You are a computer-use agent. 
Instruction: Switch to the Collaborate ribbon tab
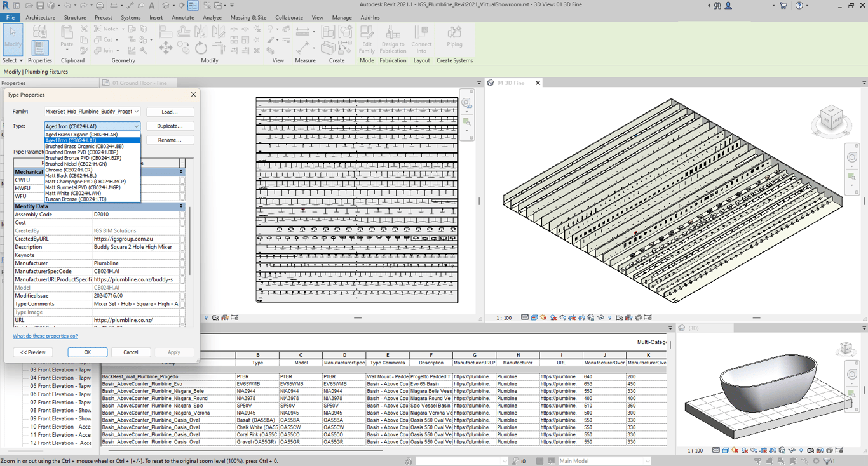(288, 18)
